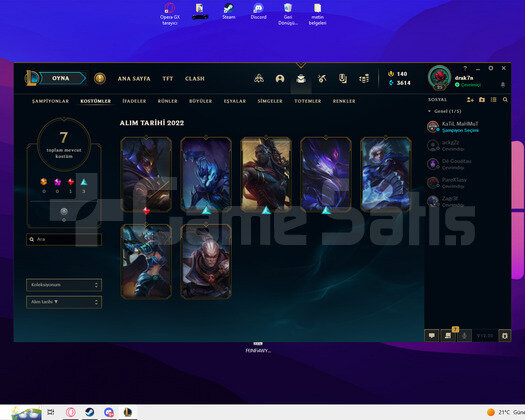Click the new folder icon in Sosyal panel
Viewport: 525px width, 420px height.
[482, 100]
